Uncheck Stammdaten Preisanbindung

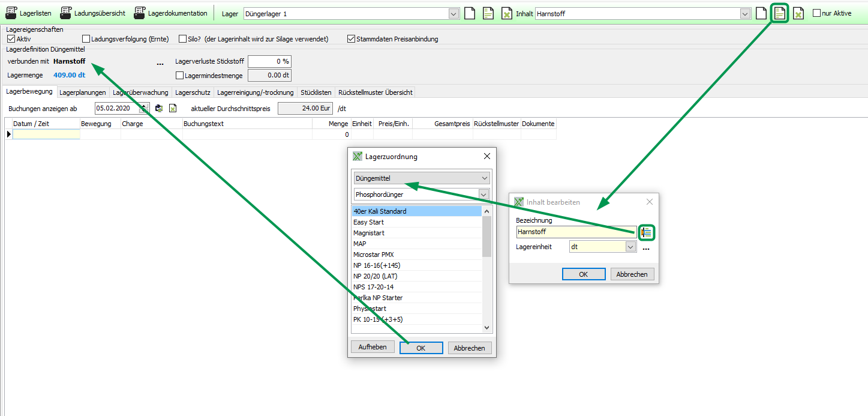[352, 39]
